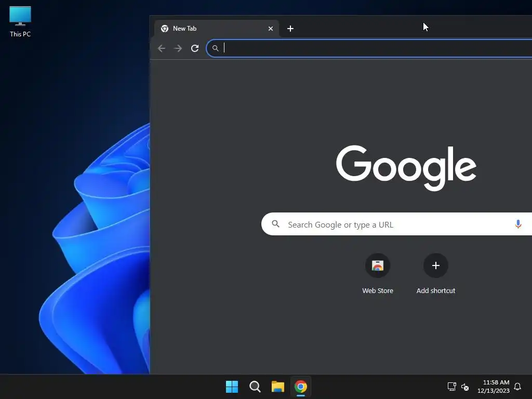Screen dimensions: 532x399
Task: Click the muted volume tray icon
Action: click(465, 387)
